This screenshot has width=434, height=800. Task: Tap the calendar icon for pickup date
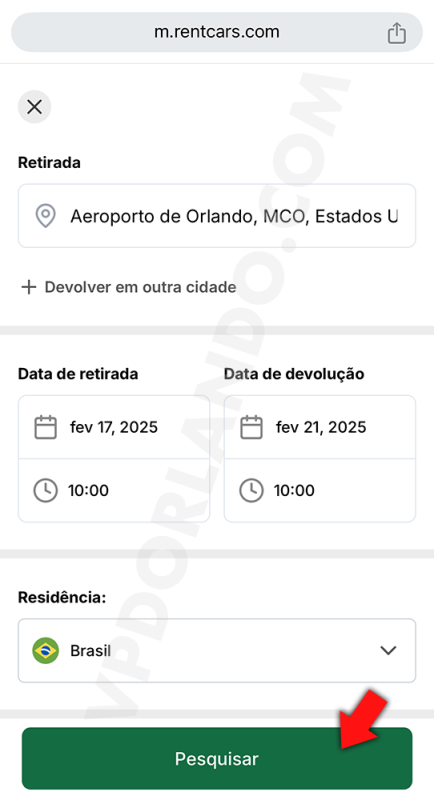pos(45,427)
